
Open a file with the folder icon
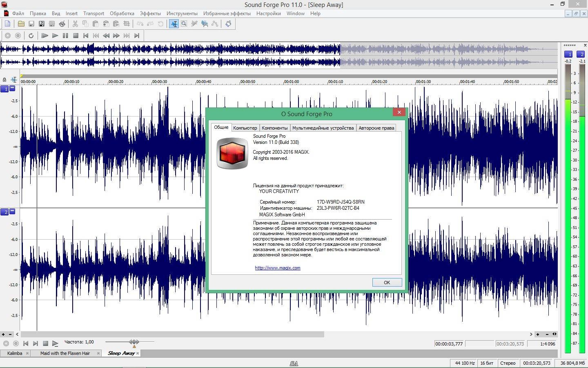pos(21,24)
